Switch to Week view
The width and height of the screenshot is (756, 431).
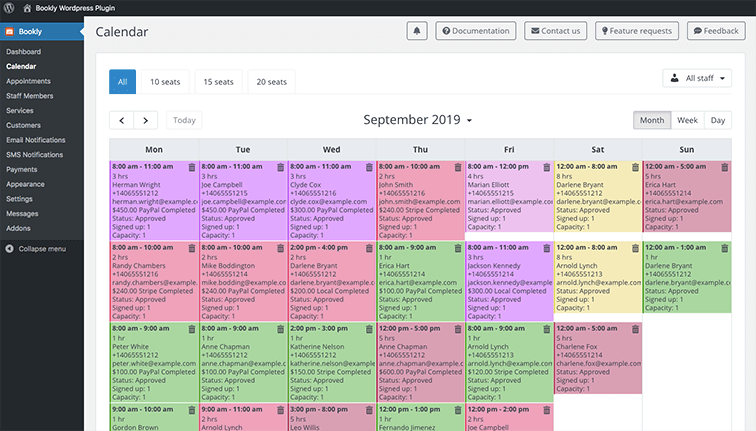(x=688, y=120)
